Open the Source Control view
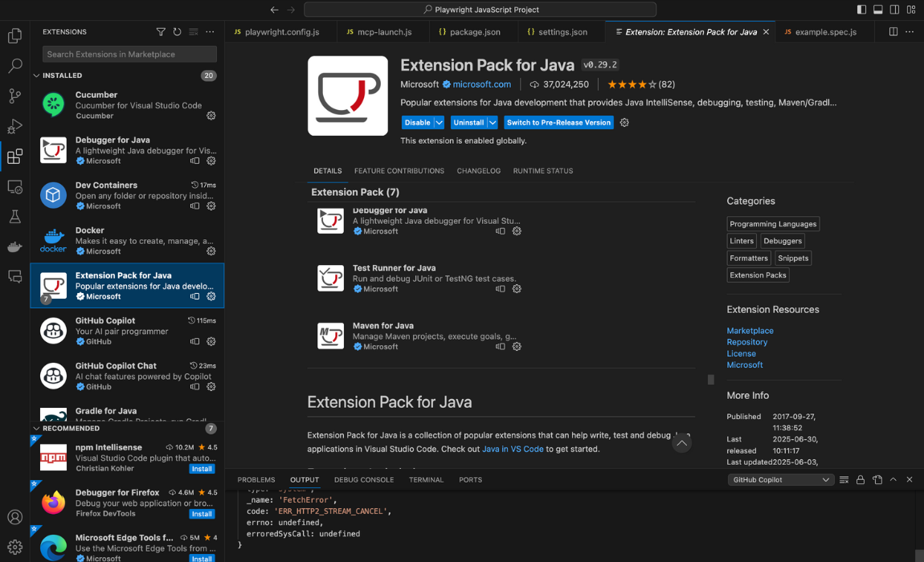The image size is (924, 562). click(x=14, y=96)
